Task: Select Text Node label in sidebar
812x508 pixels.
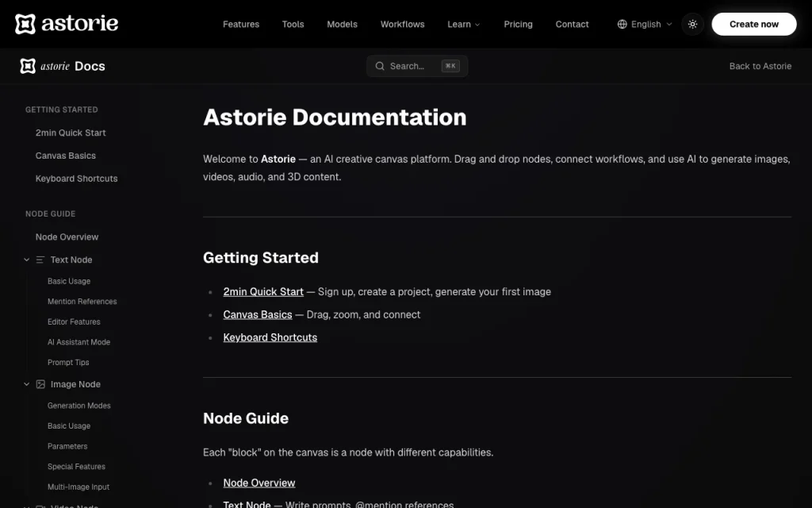Action: (71, 260)
